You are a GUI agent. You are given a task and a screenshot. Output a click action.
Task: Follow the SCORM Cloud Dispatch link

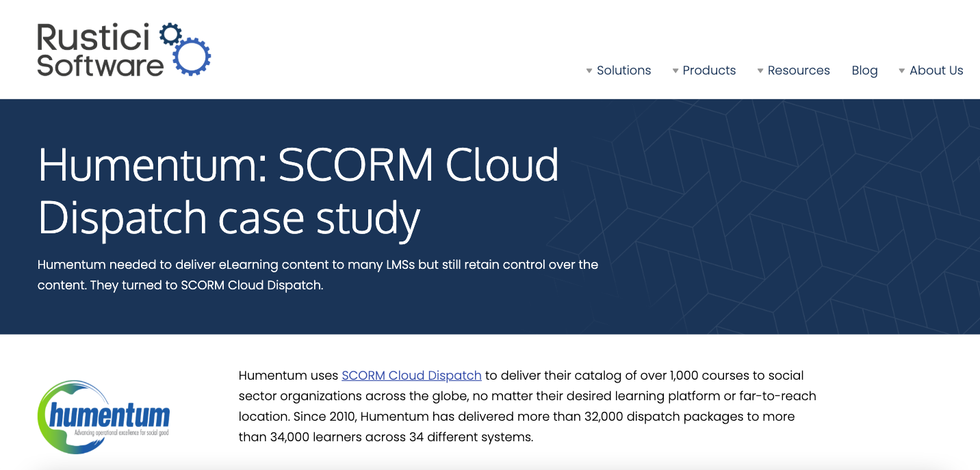point(411,376)
